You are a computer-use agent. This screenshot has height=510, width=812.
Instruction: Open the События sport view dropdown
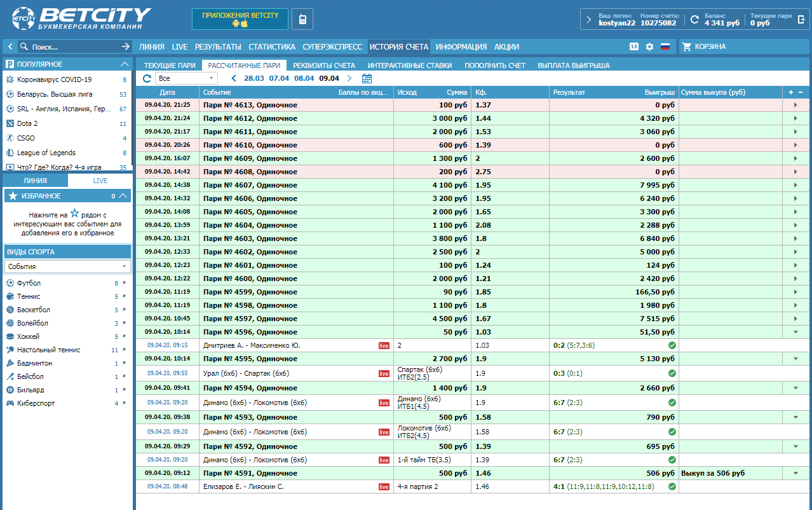[x=67, y=266]
